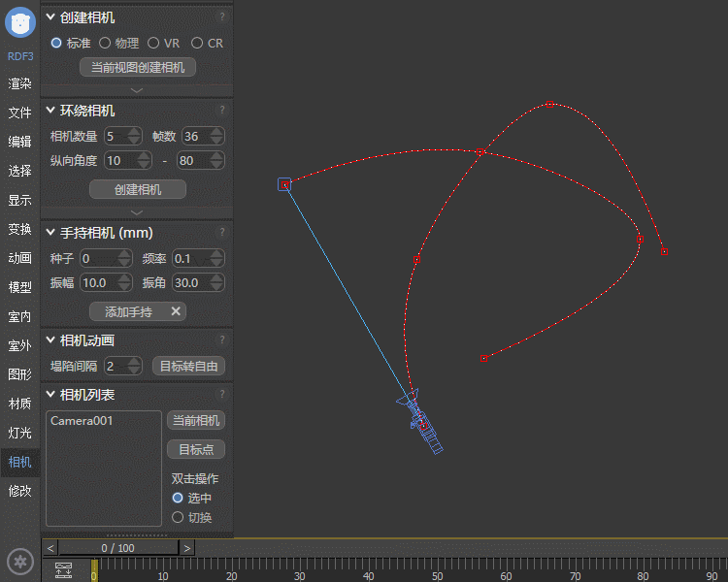The image size is (728, 582).
Task: Click help icon of 相机动画 panel
Action: pos(222,339)
